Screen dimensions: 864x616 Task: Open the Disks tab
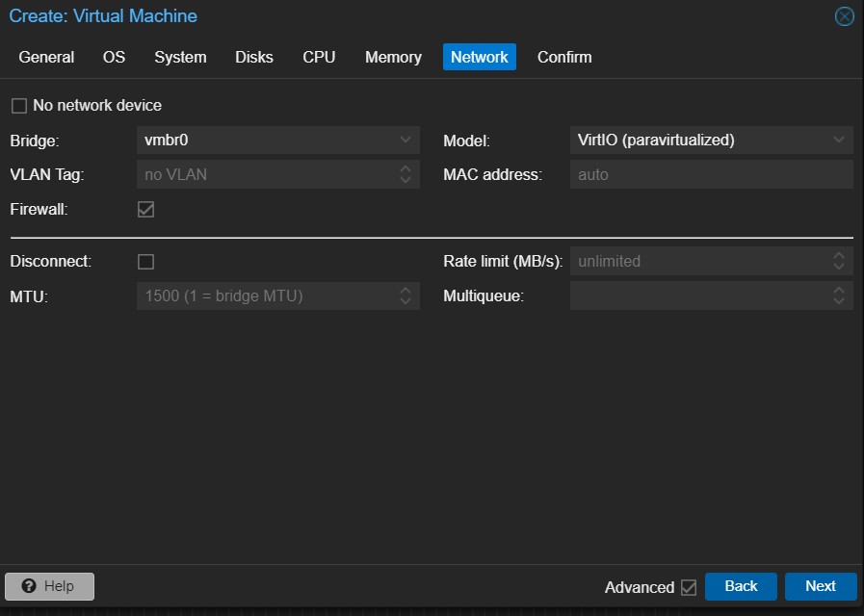[254, 57]
